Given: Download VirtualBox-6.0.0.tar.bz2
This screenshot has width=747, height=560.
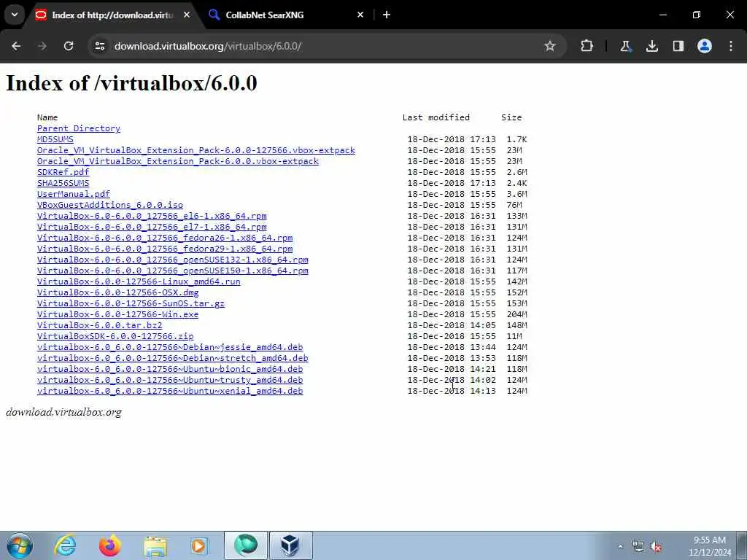Looking at the screenshot, I should (99, 326).
